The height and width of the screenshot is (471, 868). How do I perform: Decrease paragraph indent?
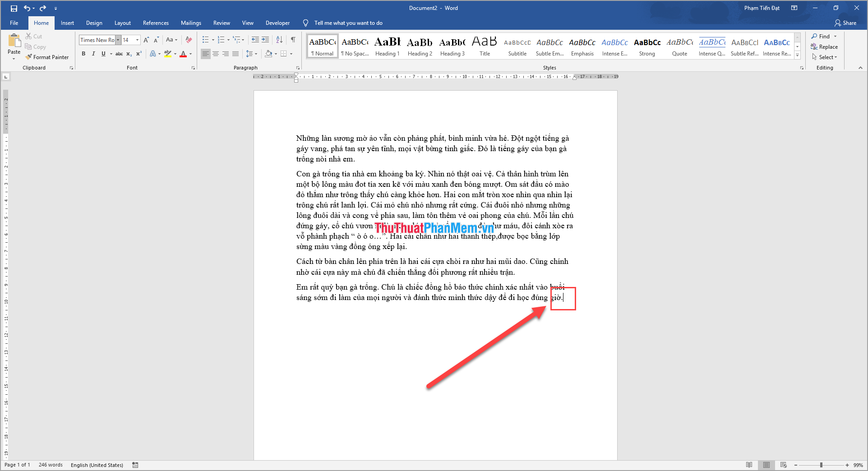(x=255, y=40)
